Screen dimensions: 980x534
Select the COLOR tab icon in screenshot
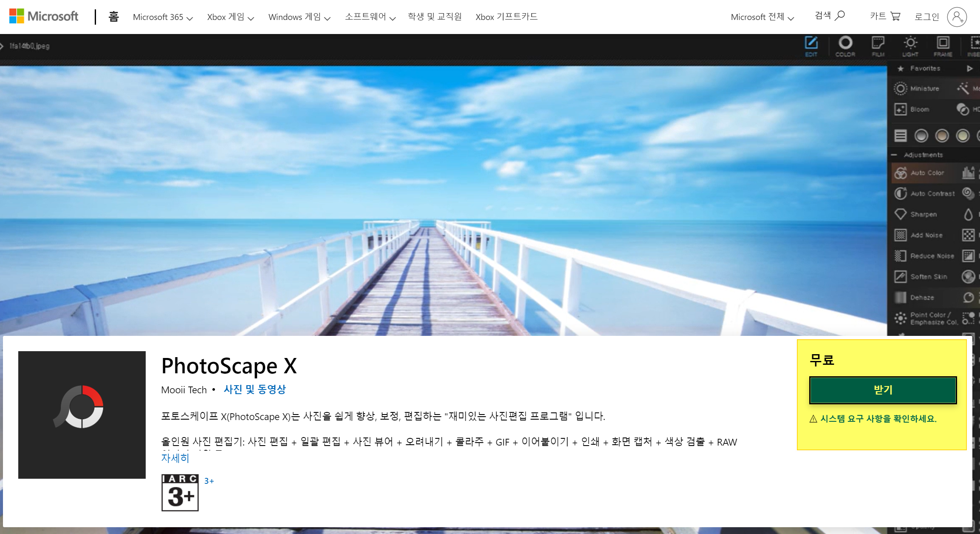845,46
